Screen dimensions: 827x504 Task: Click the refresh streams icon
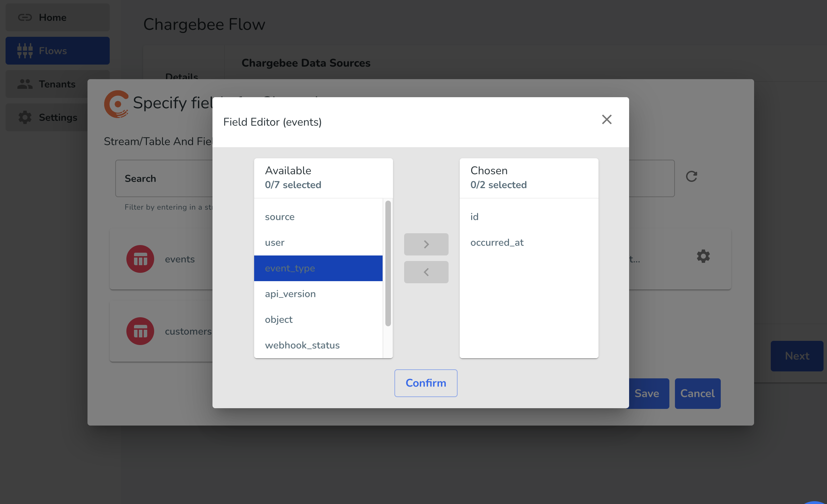(691, 176)
